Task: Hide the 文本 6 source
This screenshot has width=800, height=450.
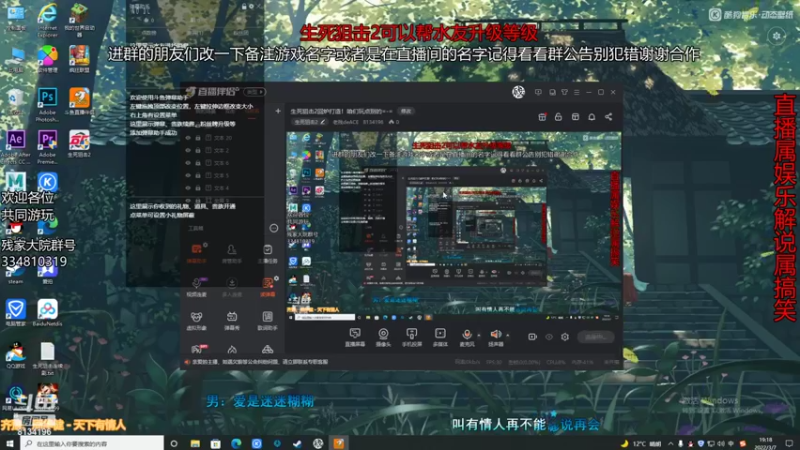Action: point(188,163)
